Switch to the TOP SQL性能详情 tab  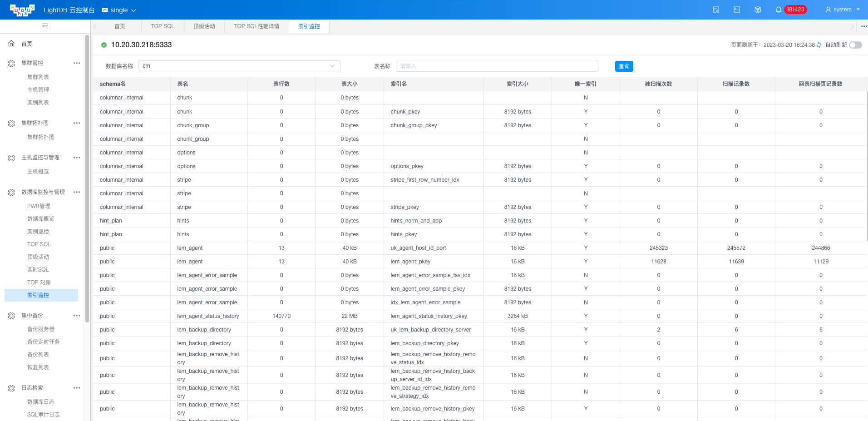click(x=256, y=26)
